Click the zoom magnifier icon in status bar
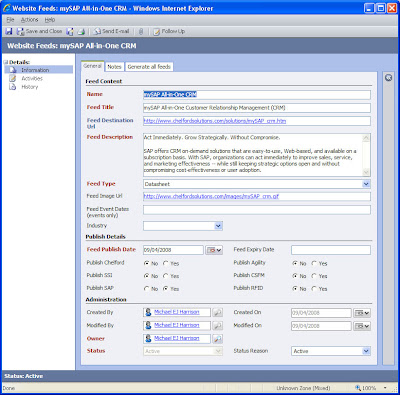 point(358,388)
